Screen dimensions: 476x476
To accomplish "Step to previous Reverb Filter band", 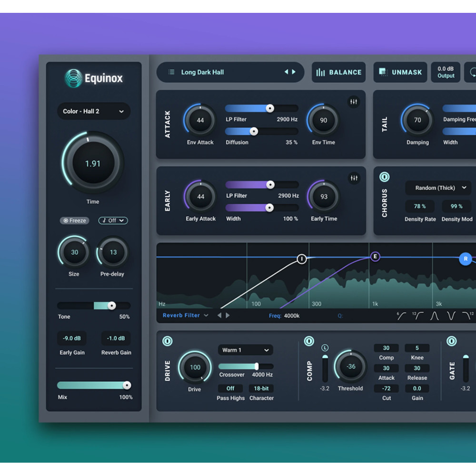I will coord(219,316).
